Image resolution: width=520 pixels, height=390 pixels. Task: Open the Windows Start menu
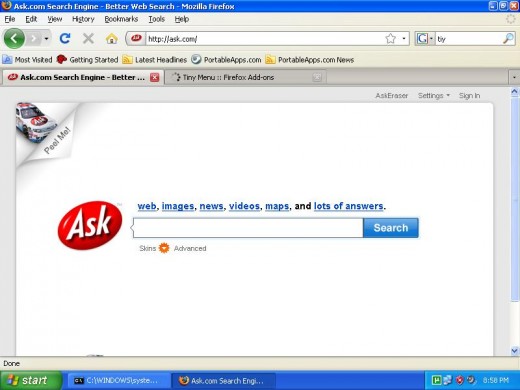point(31,380)
